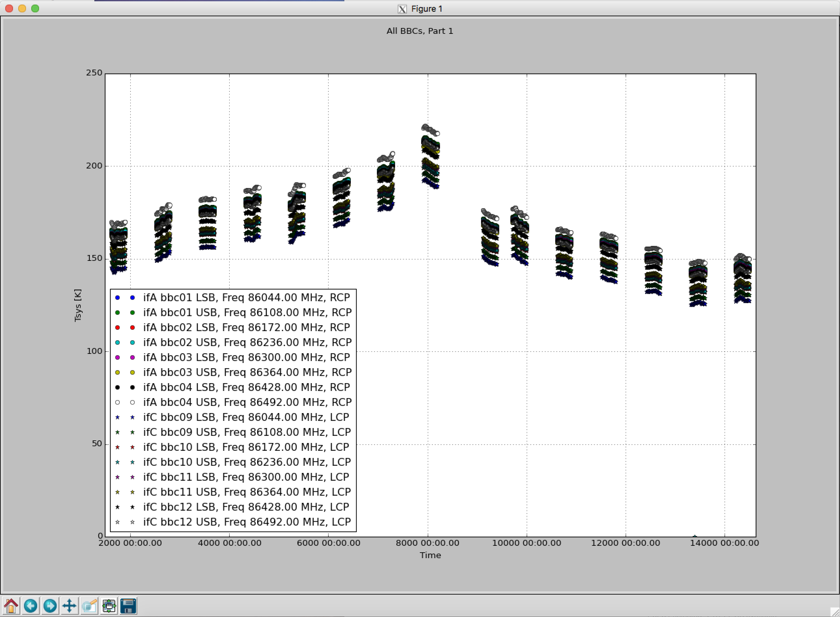The height and width of the screenshot is (617, 840).
Task: Click the peak data cluster near 8000
Action: 431,156
